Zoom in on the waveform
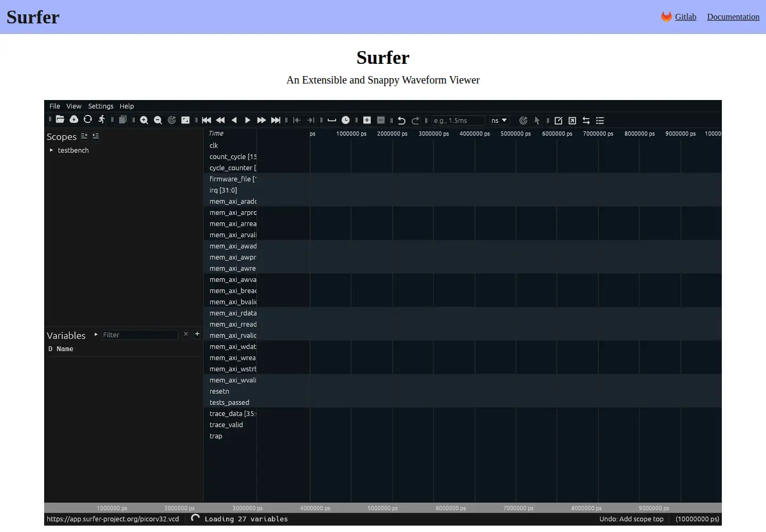Image resolution: width=766 pixels, height=532 pixels. [x=144, y=121]
